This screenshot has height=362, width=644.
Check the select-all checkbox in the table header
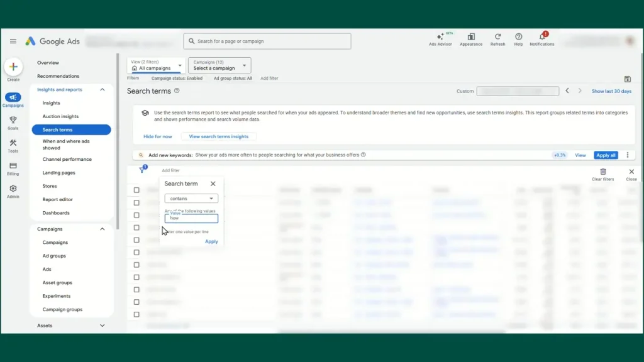point(136,190)
